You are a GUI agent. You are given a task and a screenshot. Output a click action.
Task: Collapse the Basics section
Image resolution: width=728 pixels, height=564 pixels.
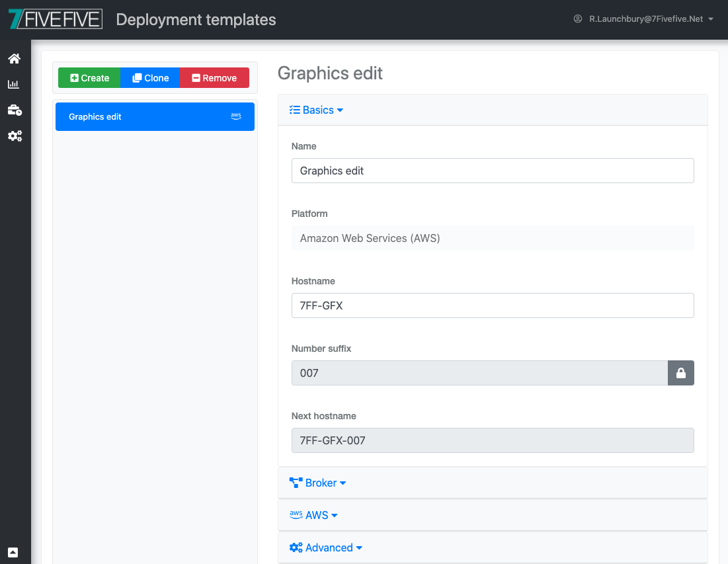(316, 110)
